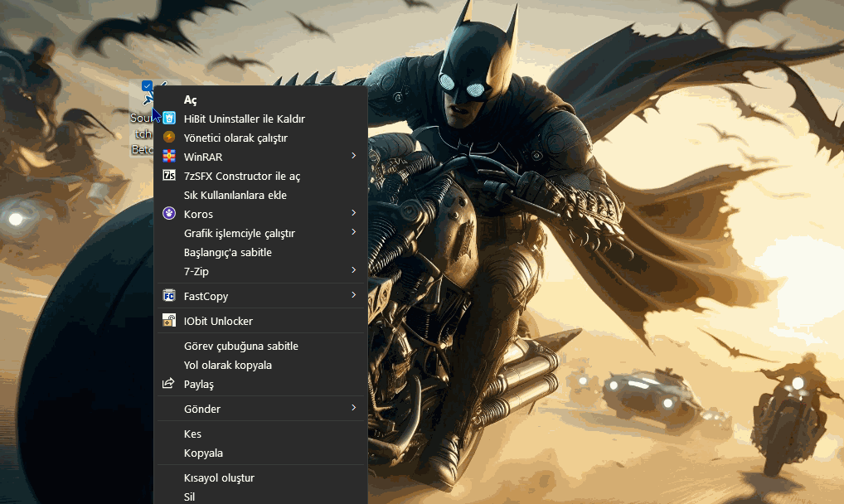Uncheck the selected desktop shortcut checkbox
This screenshot has height=504, width=844.
click(x=147, y=85)
